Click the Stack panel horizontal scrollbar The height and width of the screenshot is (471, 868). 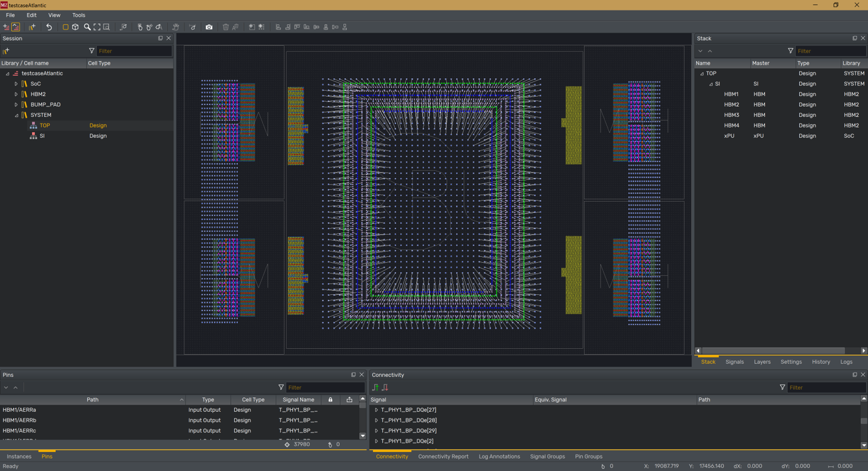click(x=773, y=351)
